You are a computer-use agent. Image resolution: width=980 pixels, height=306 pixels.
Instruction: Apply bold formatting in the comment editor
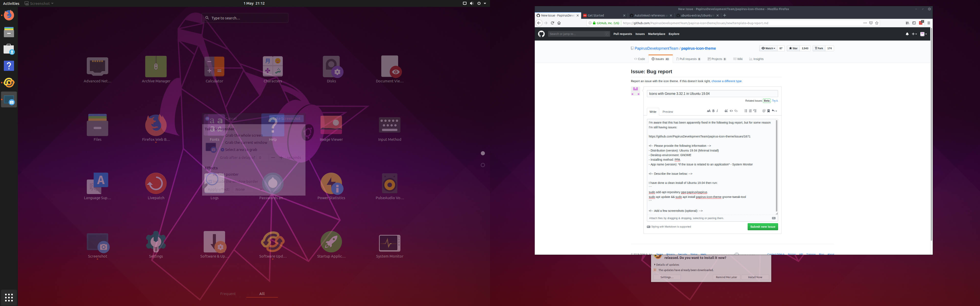[714, 111]
